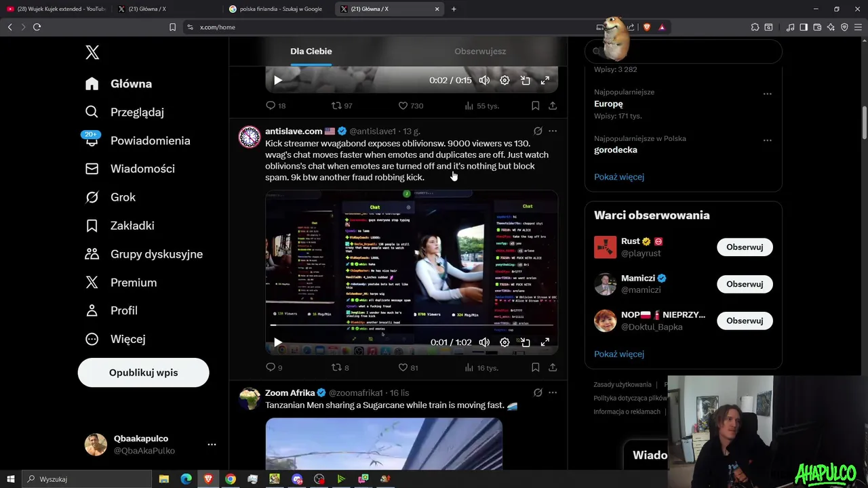868x488 pixels.
Task: Open a new browser tab
Action: 454,9
